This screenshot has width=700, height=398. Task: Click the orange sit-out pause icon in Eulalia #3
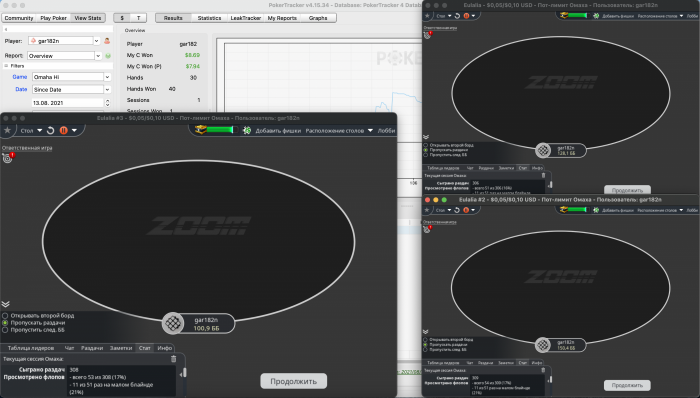tap(63, 130)
